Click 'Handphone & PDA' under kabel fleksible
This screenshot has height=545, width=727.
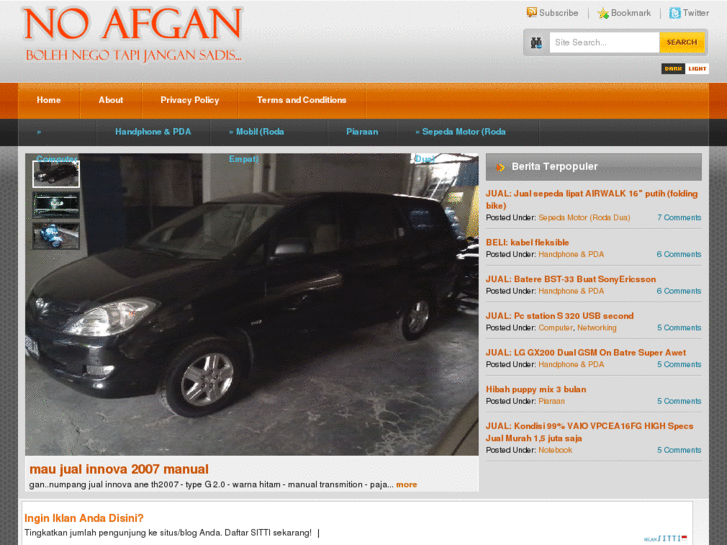click(571, 254)
